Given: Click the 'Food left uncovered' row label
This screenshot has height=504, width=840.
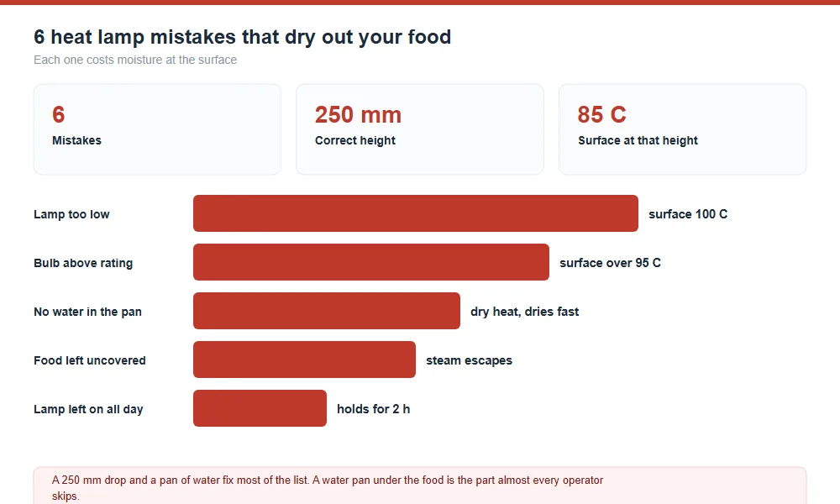Looking at the screenshot, I should tap(90, 360).
